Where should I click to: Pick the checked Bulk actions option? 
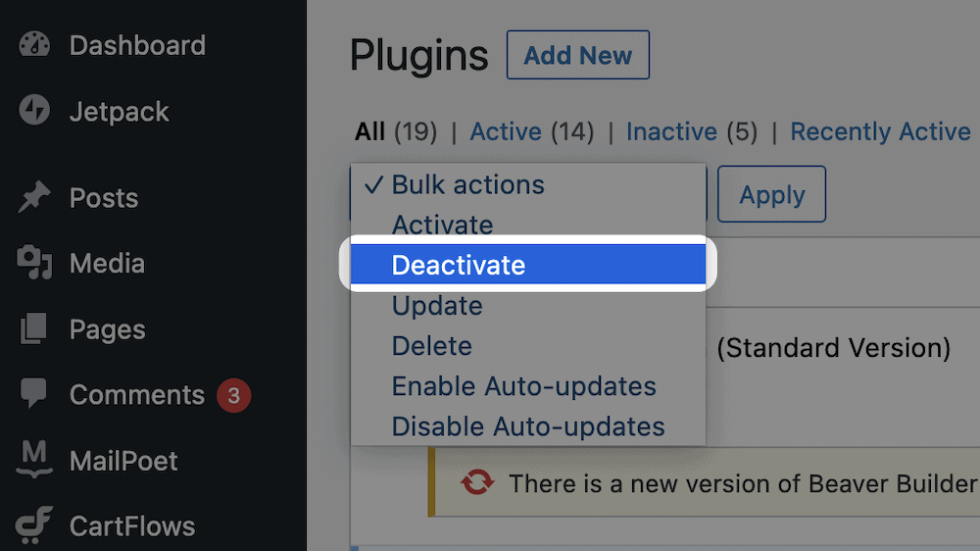[528, 184]
